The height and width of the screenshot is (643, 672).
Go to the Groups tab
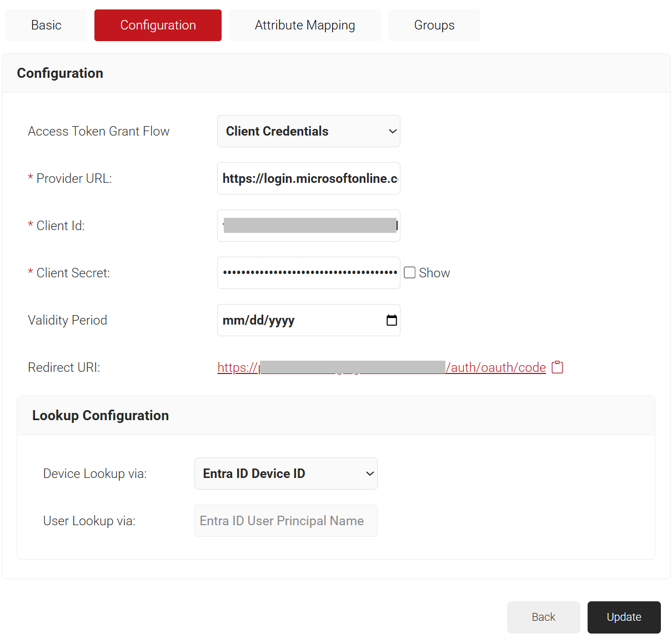434,25
